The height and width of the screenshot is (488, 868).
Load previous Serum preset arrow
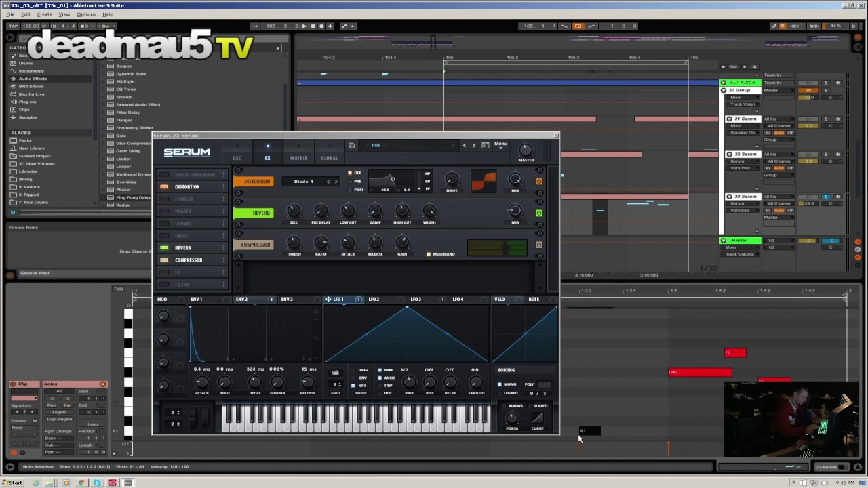click(x=464, y=145)
